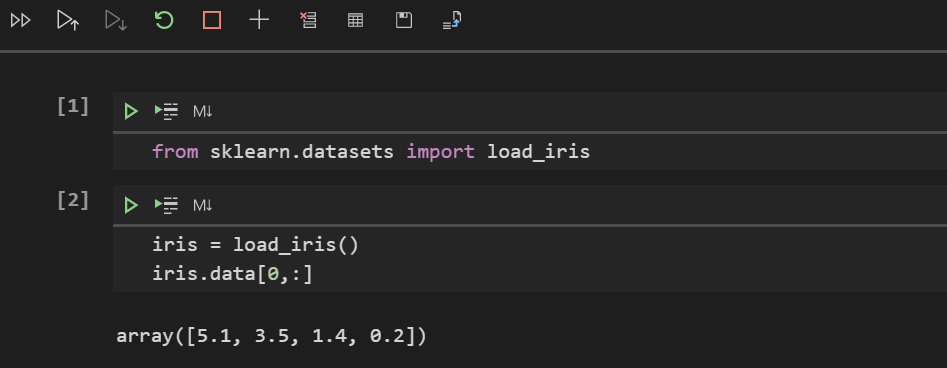Click Run cells above icon
The image size is (947, 368).
tap(68, 21)
